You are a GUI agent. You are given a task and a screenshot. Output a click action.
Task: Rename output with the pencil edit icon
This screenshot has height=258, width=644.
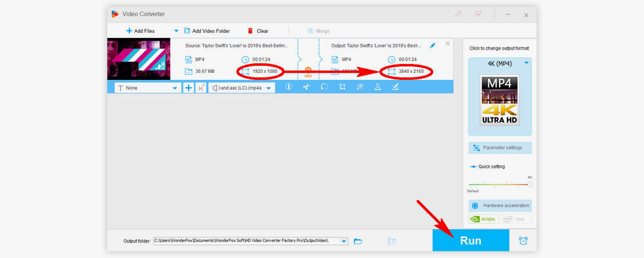tap(433, 45)
